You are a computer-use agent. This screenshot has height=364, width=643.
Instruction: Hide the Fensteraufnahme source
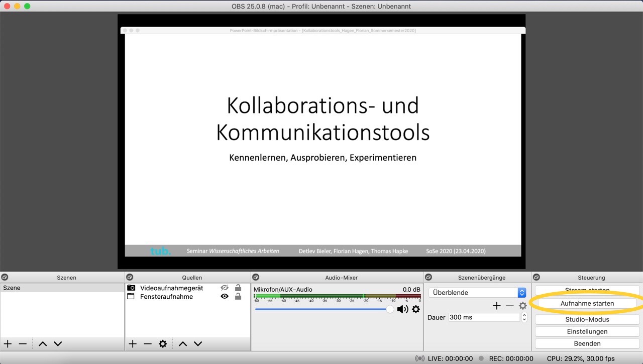(225, 297)
